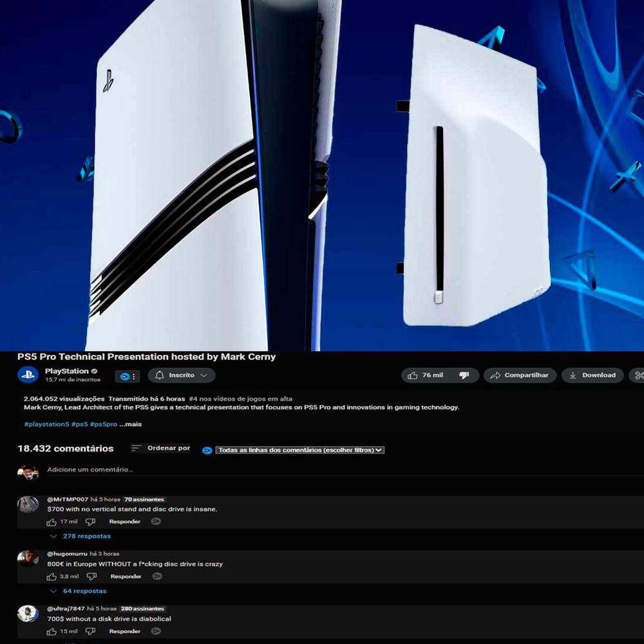Open the @hugomurru username link
Screen dimensions: 644x644
pos(68,554)
